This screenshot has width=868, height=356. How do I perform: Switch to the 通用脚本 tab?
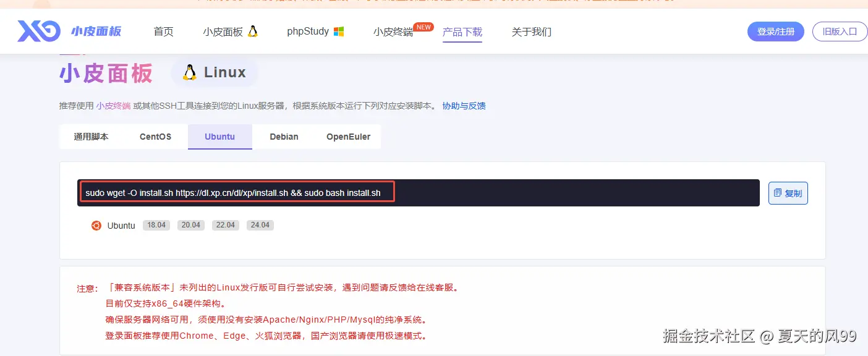(91, 137)
